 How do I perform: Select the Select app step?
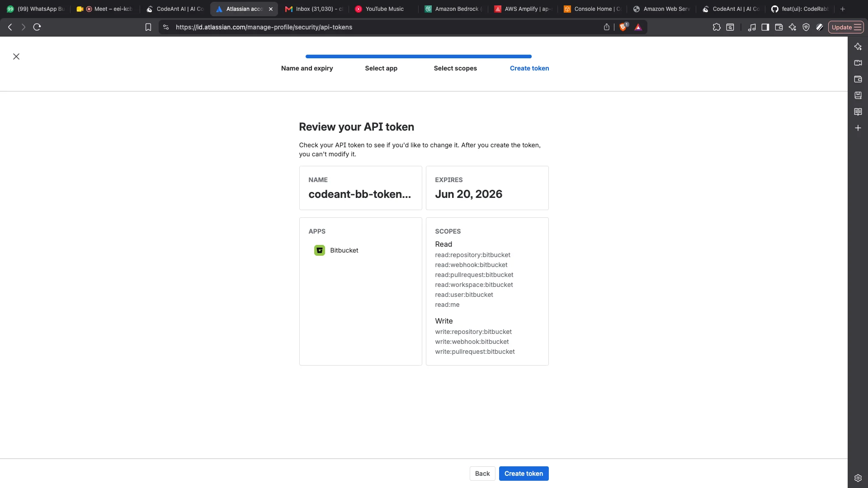(381, 68)
